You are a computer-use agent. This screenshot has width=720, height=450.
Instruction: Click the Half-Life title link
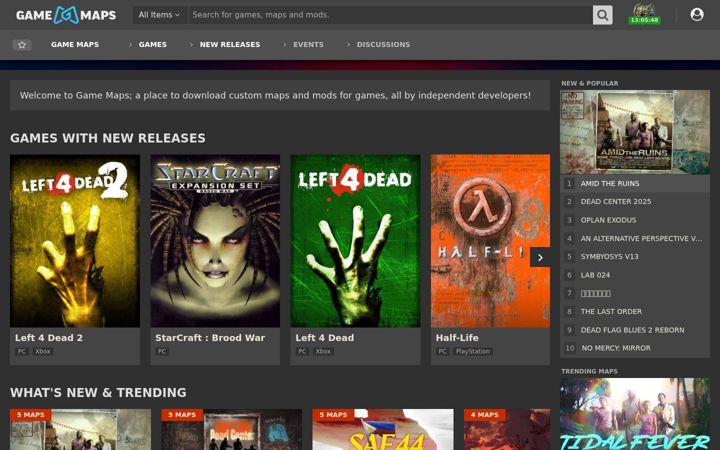point(457,338)
